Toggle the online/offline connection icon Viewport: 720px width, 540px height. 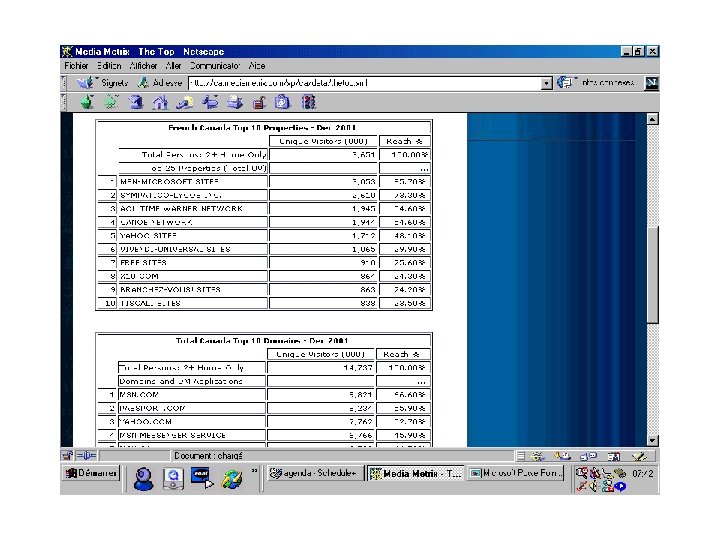pyautogui.click(x=86, y=456)
